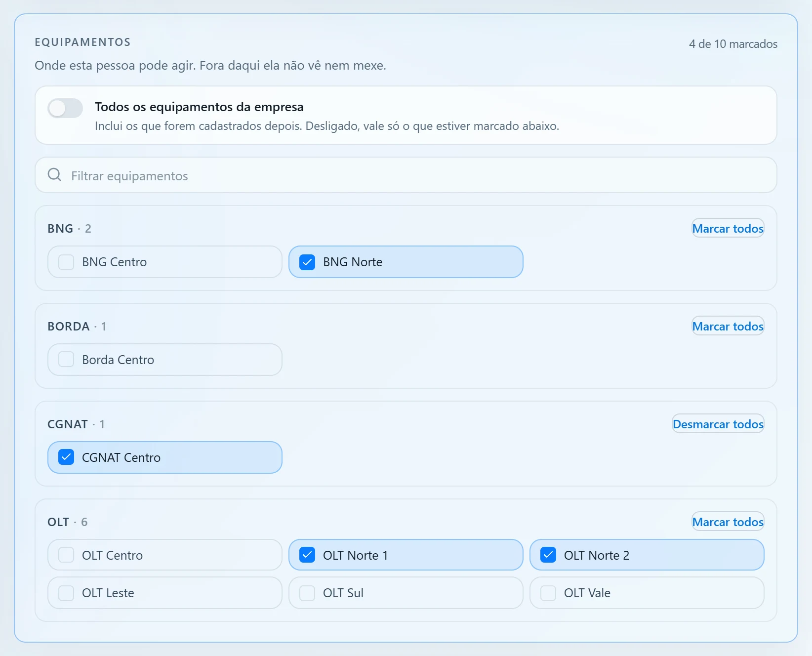Uncheck the OLT Norte 2 checkbox

[548, 555]
